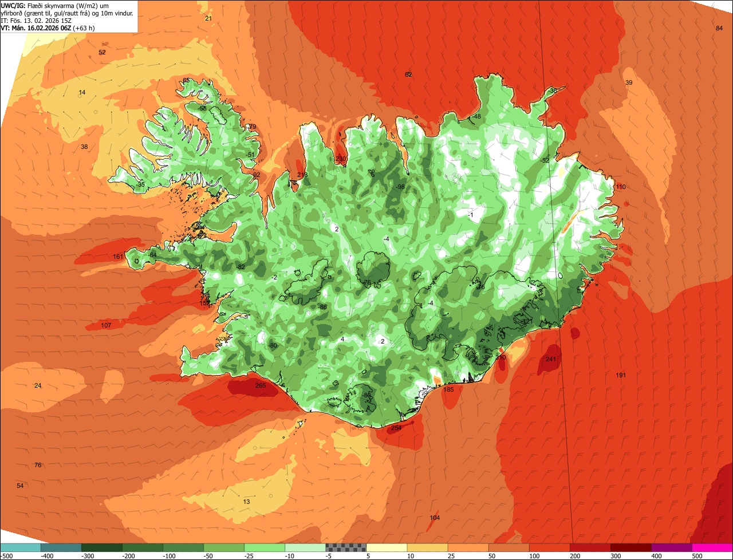The height and width of the screenshot is (560, 733).
Task: Click the map value 54 in the southwest ocean
Action: coord(20,486)
